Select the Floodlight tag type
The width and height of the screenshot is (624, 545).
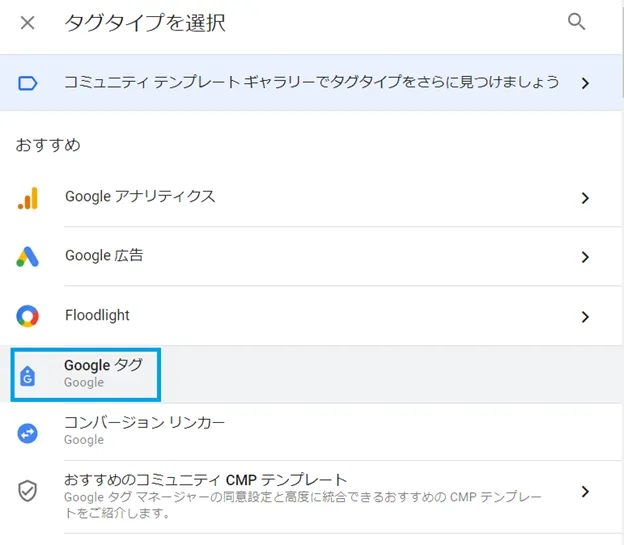click(311, 316)
